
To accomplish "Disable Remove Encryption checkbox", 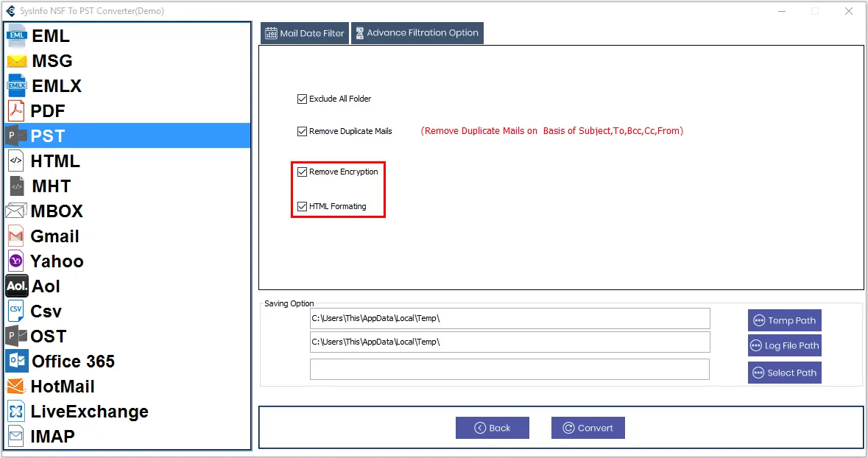I will click(x=302, y=172).
